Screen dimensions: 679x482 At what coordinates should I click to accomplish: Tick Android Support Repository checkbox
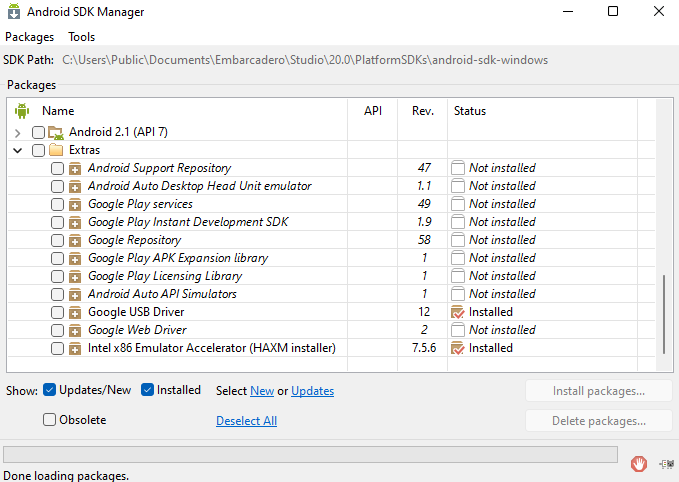click(x=57, y=168)
